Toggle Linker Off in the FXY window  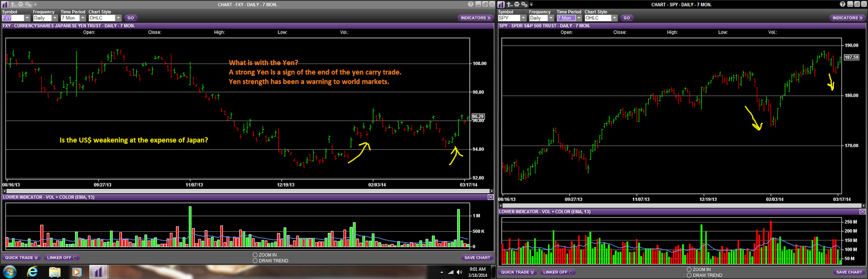pyautogui.click(x=62, y=258)
